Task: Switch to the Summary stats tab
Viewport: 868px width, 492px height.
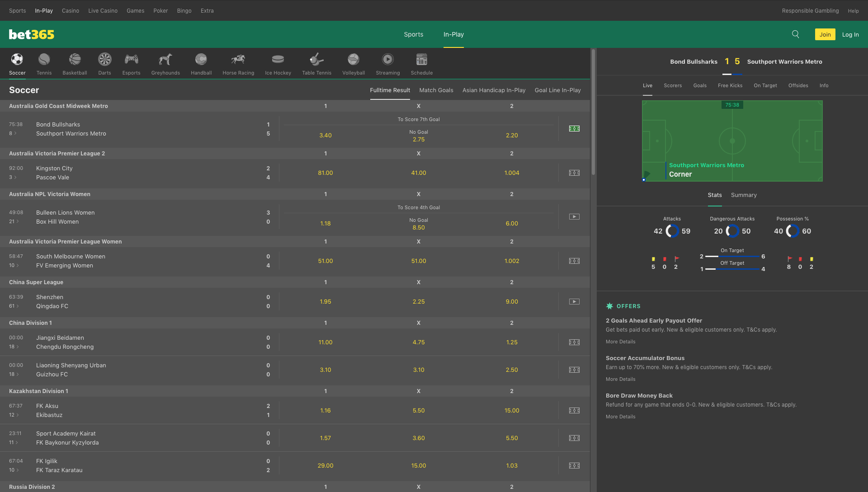Action: [744, 195]
